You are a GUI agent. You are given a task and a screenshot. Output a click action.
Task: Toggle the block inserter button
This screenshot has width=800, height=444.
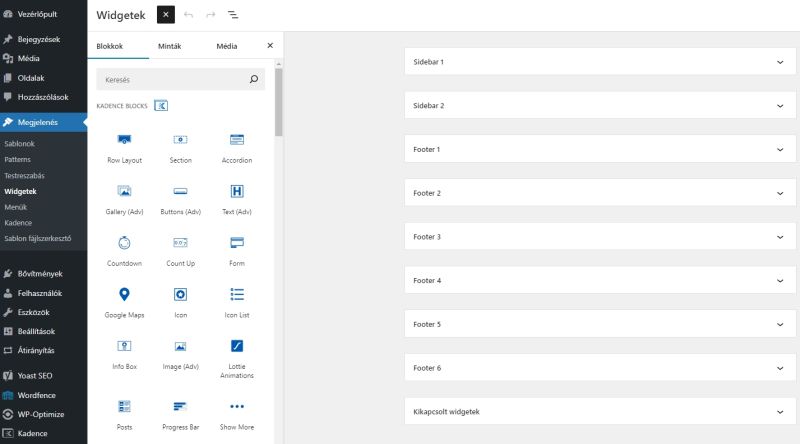(166, 15)
